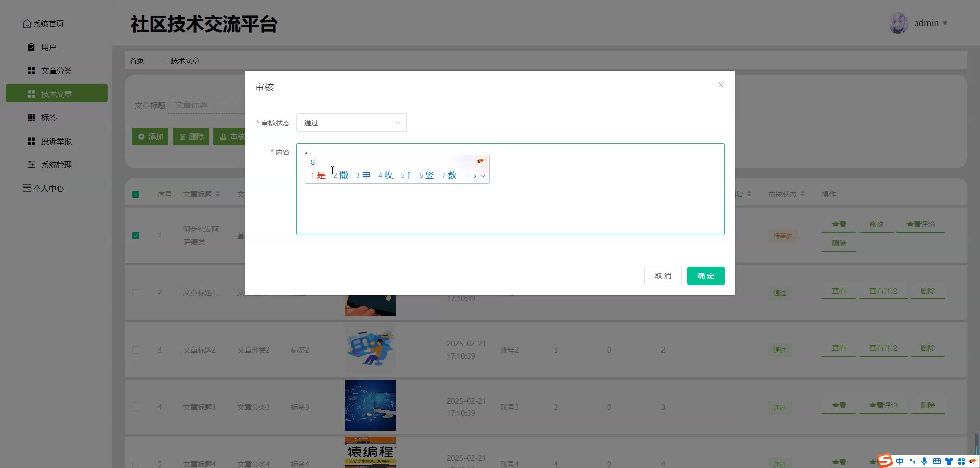Screen dimensions: 980x468
Task: Expand the admin user dropdown arrow
Action: 945,24
